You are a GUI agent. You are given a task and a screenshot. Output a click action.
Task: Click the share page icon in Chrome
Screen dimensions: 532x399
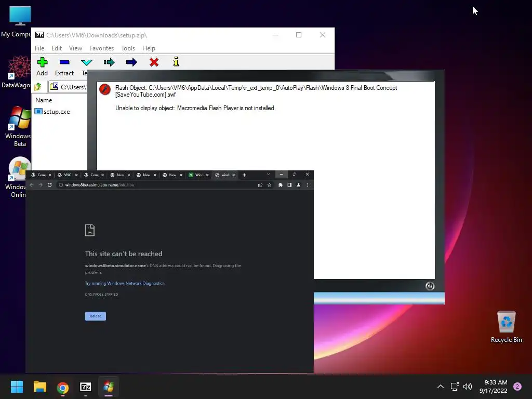(260, 185)
